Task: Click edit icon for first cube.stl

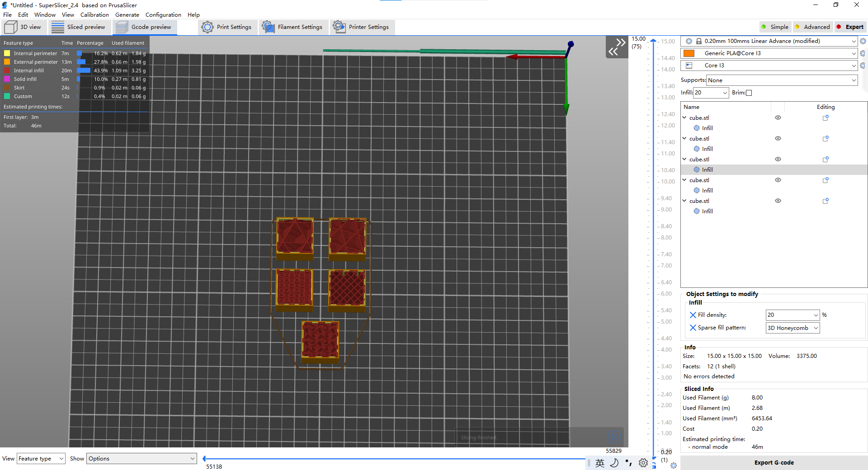Action: (x=826, y=118)
